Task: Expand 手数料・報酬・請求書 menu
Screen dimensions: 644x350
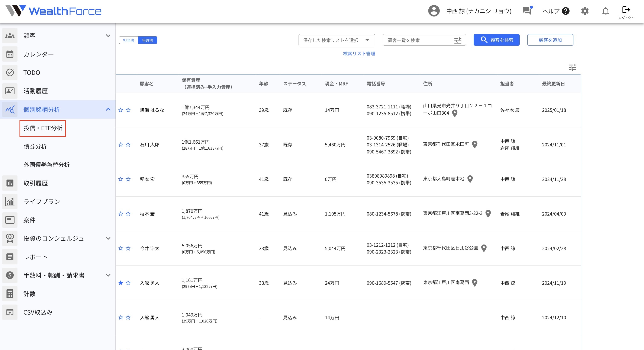Action: pos(108,276)
